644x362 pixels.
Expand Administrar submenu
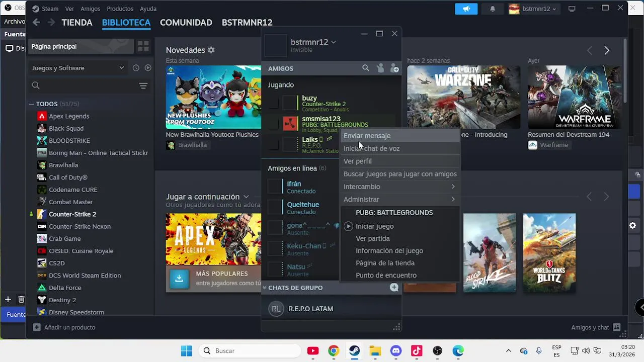click(x=399, y=200)
